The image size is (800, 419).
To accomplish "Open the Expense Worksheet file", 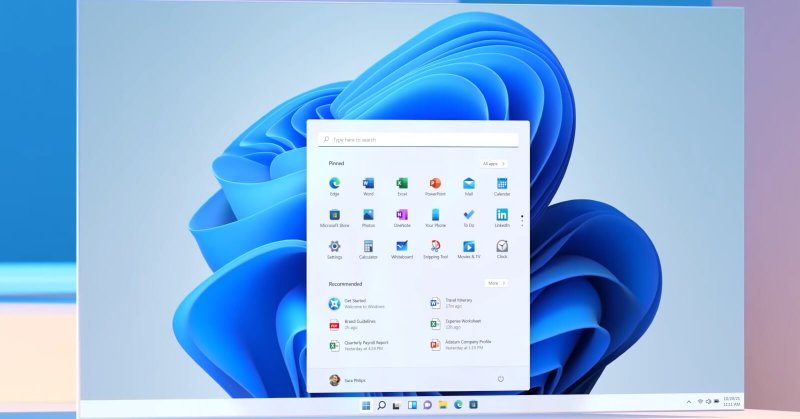I will click(x=456, y=324).
